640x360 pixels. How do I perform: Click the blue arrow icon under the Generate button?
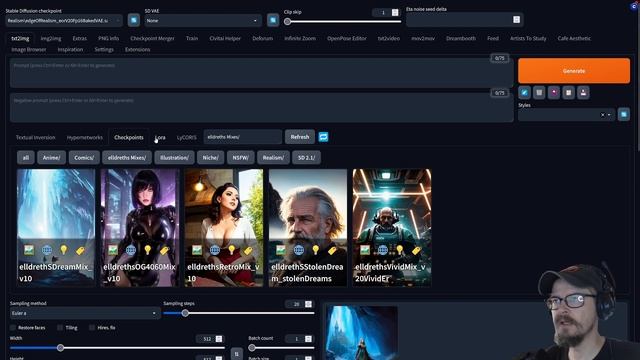pos(524,93)
